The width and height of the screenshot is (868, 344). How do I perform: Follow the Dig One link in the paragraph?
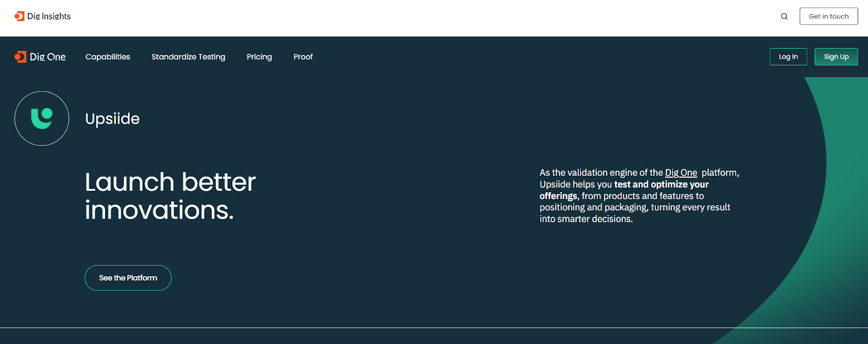(681, 173)
